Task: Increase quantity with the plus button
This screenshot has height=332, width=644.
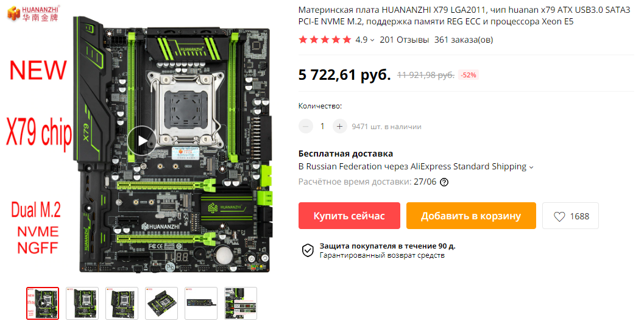Action: (x=339, y=127)
